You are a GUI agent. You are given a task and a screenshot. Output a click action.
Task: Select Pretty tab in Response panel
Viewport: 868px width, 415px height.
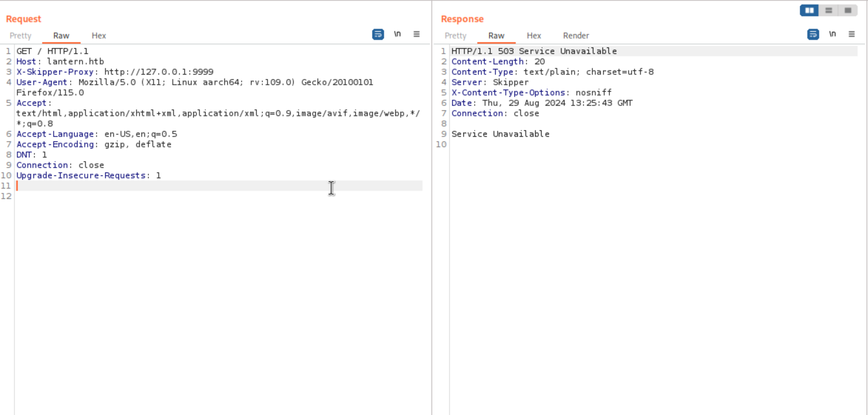point(455,36)
